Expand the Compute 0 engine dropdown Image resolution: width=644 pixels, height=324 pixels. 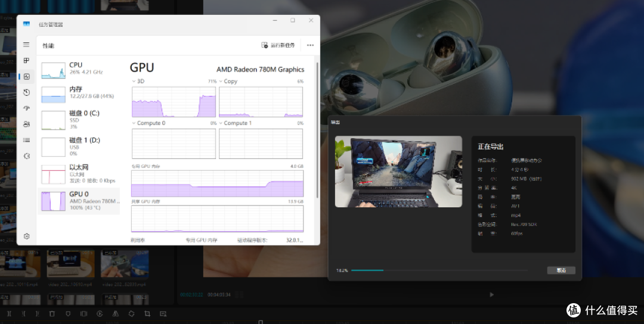tap(134, 123)
